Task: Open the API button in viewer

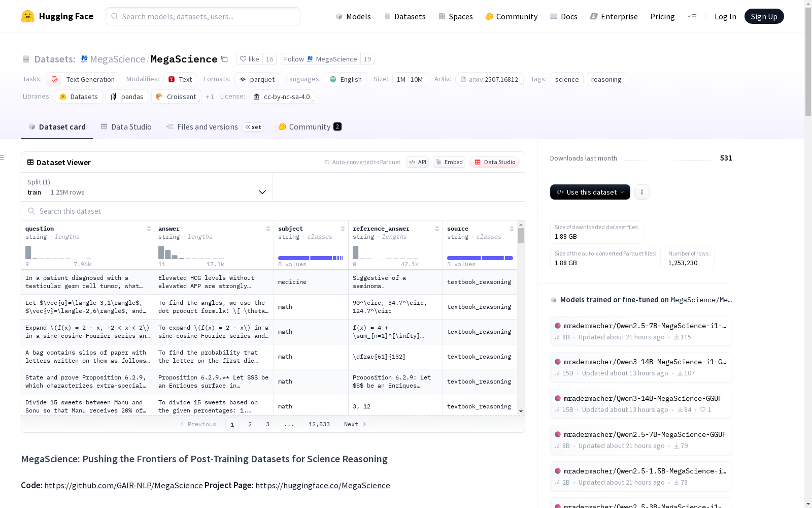Action: coord(418,162)
